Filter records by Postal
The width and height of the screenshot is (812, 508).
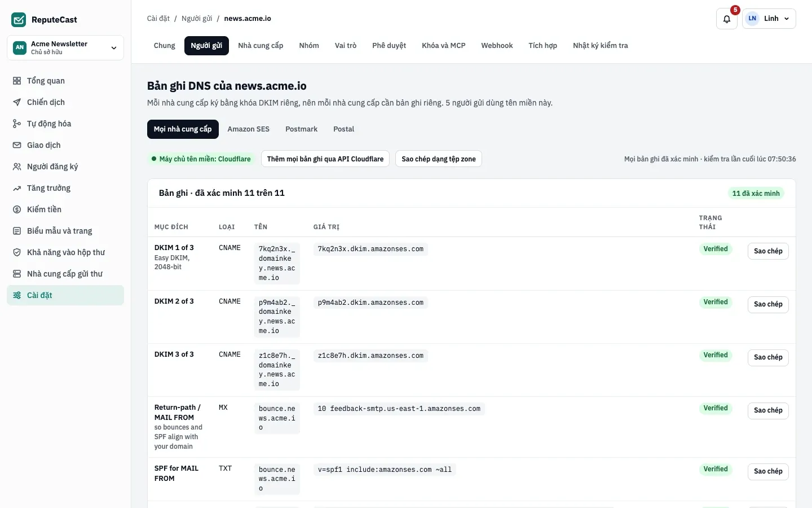tap(343, 129)
